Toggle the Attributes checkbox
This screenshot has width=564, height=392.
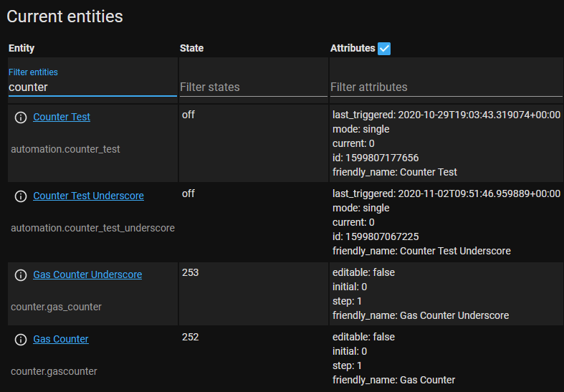384,48
